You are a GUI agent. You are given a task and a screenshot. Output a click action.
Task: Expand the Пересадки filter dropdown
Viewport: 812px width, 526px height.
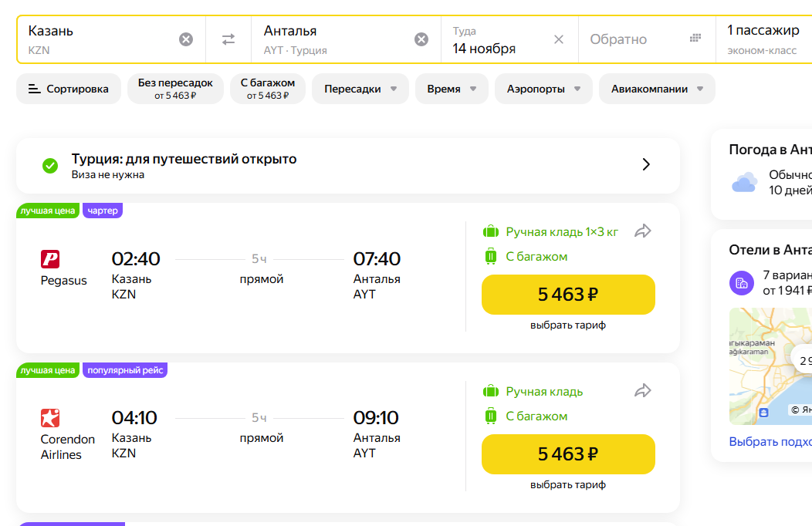(x=360, y=89)
